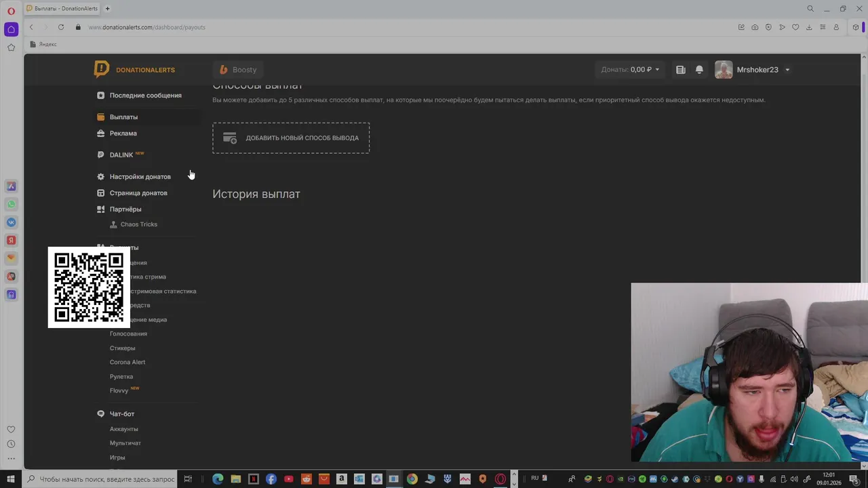Open Мультичат under Чат-бот
Image resolution: width=868 pixels, height=488 pixels.
click(125, 443)
